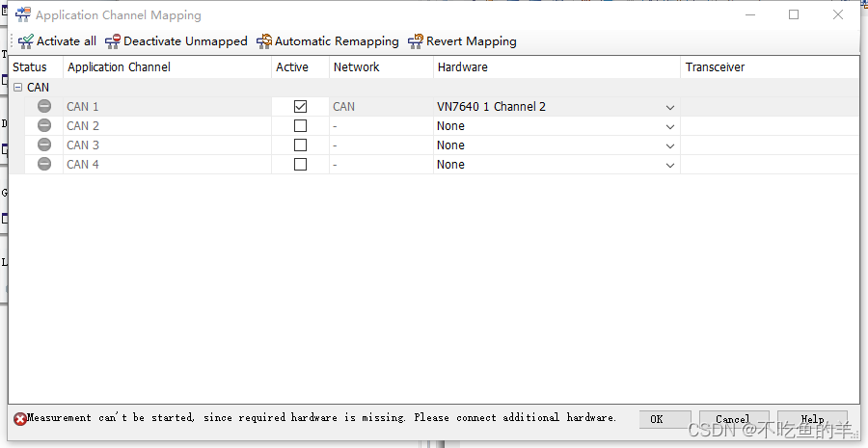Viewport: 868px width, 448px height.
Task: Open the Hardware dropdown for CAN 3
Action: pyautogui.click(x=670, y=146)
